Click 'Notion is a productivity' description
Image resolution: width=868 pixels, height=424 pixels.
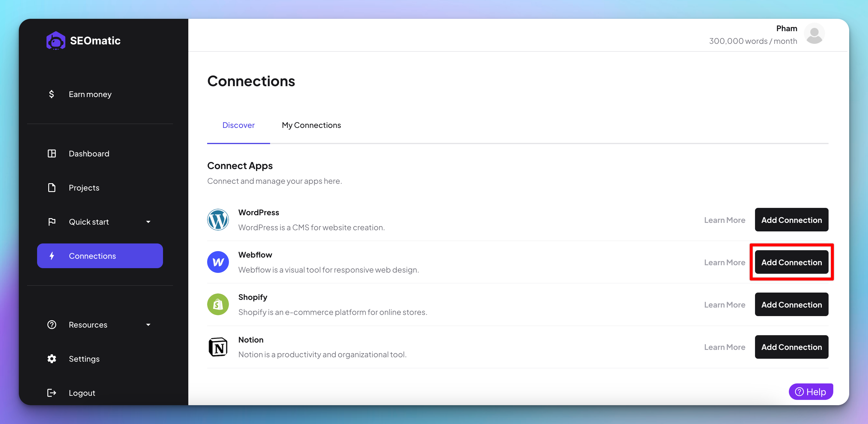322,355
